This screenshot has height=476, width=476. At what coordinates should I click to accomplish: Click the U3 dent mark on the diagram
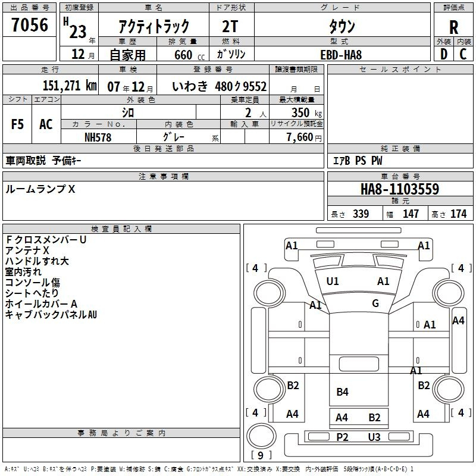(374, 437)
